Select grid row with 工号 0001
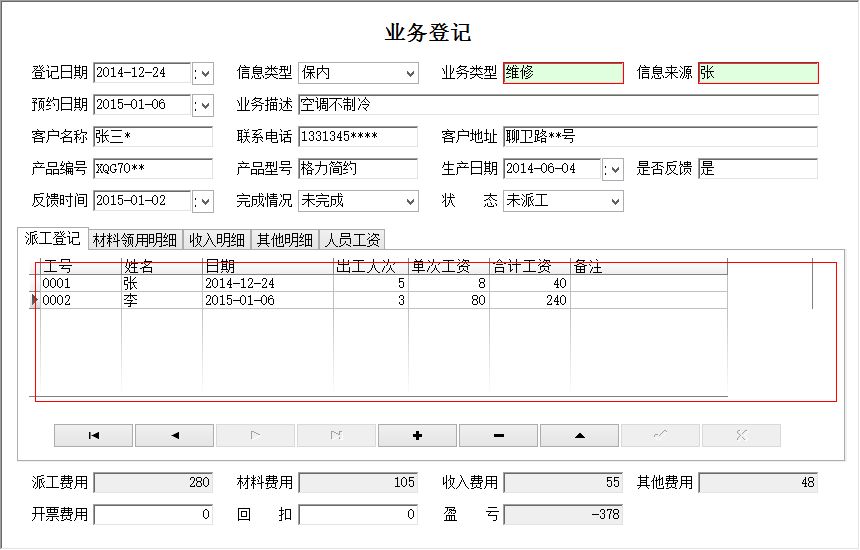This screenshot has height=550, width=860. pyautogui.click(x=384, y=283)
